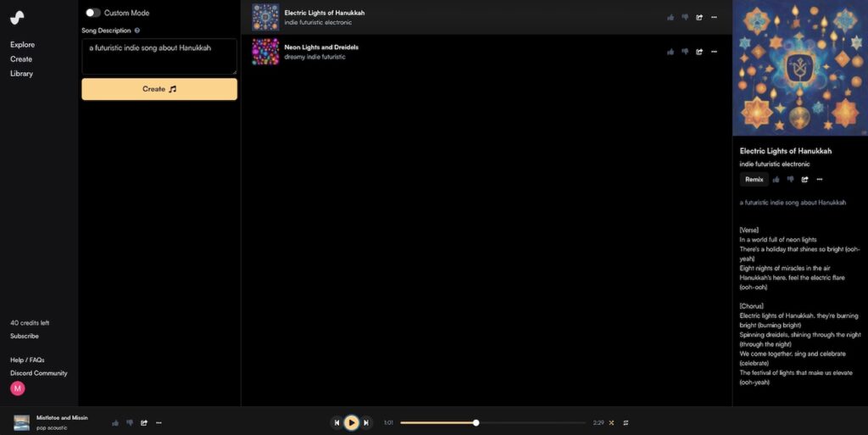Open more options for Neon Lights and Dreidels

(x=714, y=52)
